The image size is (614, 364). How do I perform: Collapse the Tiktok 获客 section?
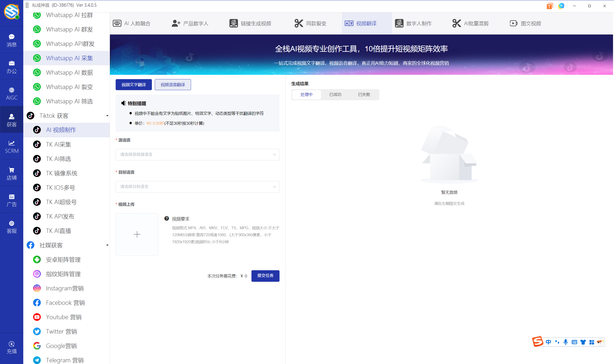pyautogui.click(x=107, y=116)
